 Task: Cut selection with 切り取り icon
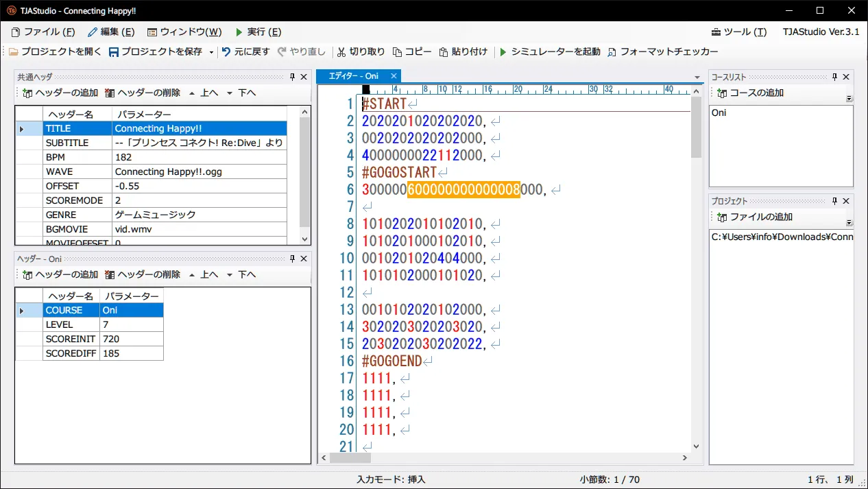click(x=341, y=52)
